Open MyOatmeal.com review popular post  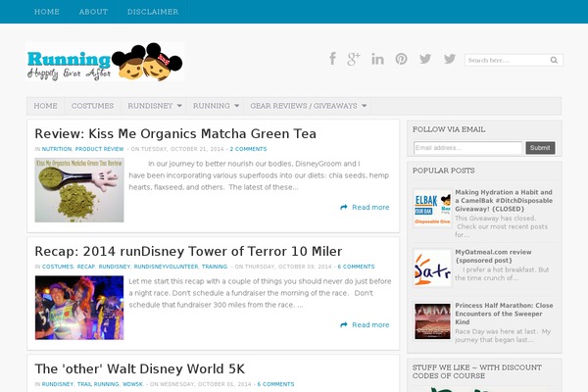(493, 256)
